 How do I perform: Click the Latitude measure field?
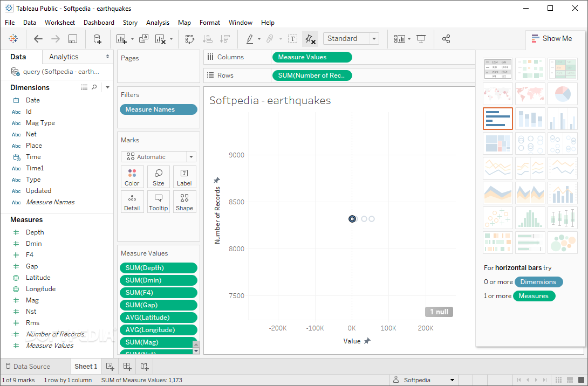tap(38, 278)
